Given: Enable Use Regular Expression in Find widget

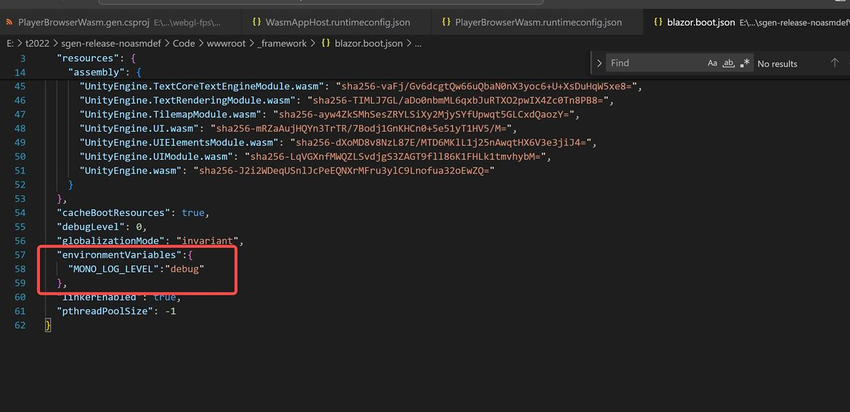Looking at the screenshot, I should [x=745, y=63].
